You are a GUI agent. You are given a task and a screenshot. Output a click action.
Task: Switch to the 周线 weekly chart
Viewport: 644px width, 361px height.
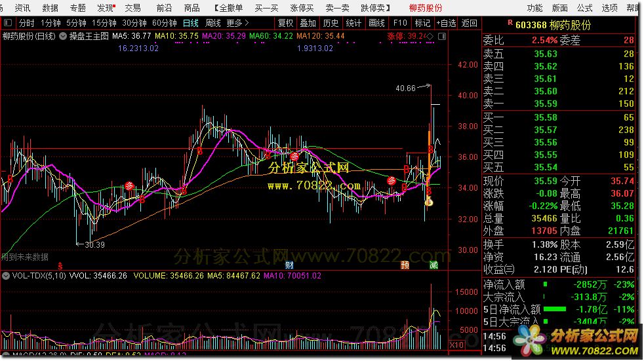coord(213,23)
